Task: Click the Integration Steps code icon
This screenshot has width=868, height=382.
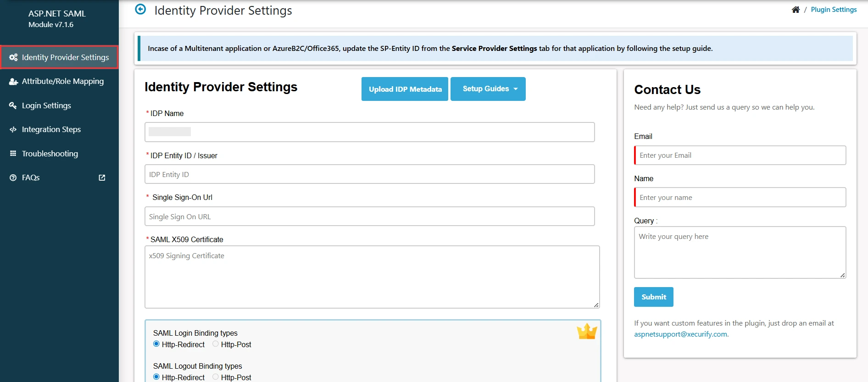Action: pos(13,130)
